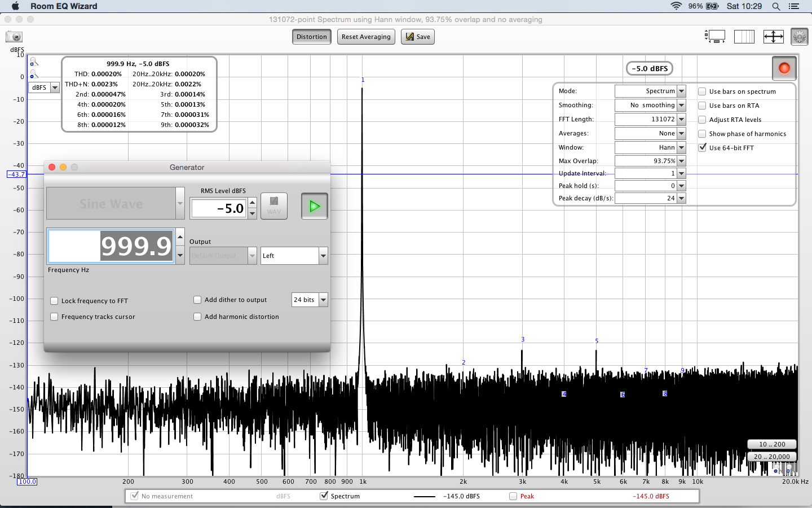Open frequency axis lines toggle icon
This screenshot has width=812, height=508.
coord(744,37)
